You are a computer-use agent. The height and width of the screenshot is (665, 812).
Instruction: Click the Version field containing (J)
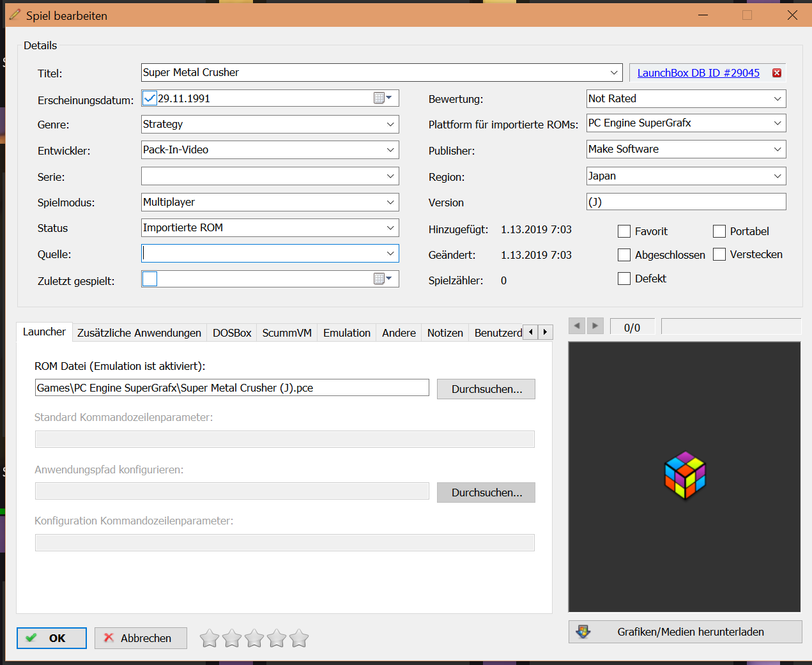coord(686,202)
